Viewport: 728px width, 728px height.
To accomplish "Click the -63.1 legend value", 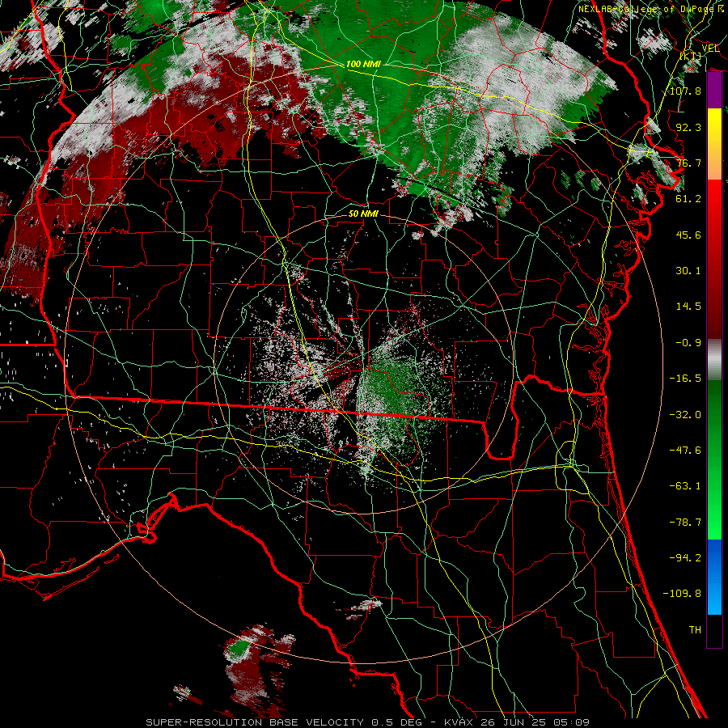I will (685, 486).
